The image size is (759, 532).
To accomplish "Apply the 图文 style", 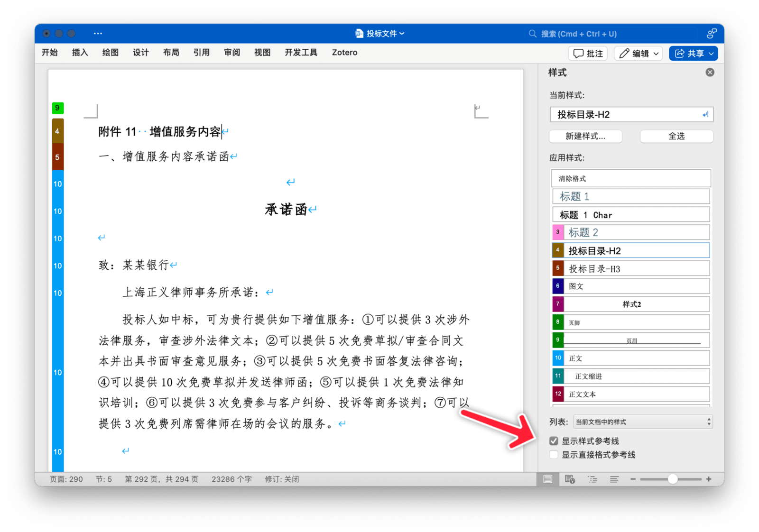I will pyautogui.click(x=636, y=286).
